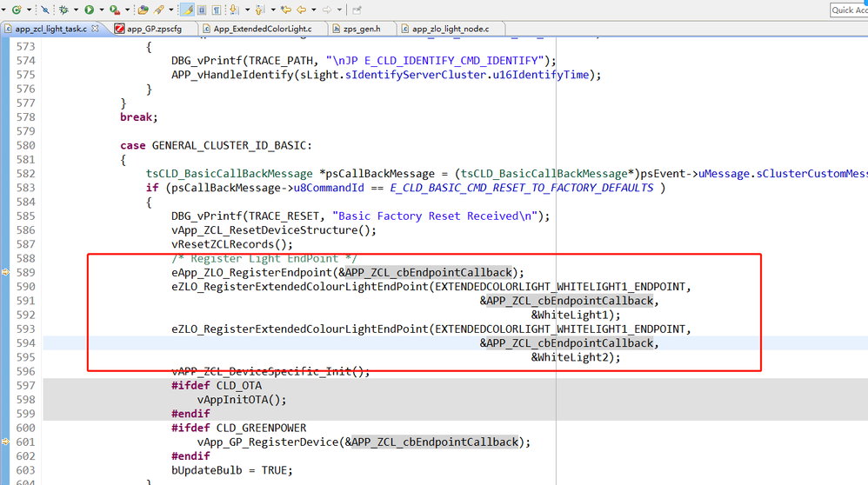Image resolution: width=868 pixels, height=485 pixels.
Task: Click the Search flashlight icon
Action: (x=159, y=10)
